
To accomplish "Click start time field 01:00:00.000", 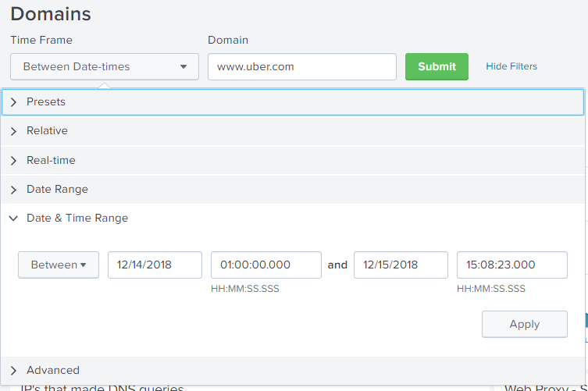I will pos(266,265).
